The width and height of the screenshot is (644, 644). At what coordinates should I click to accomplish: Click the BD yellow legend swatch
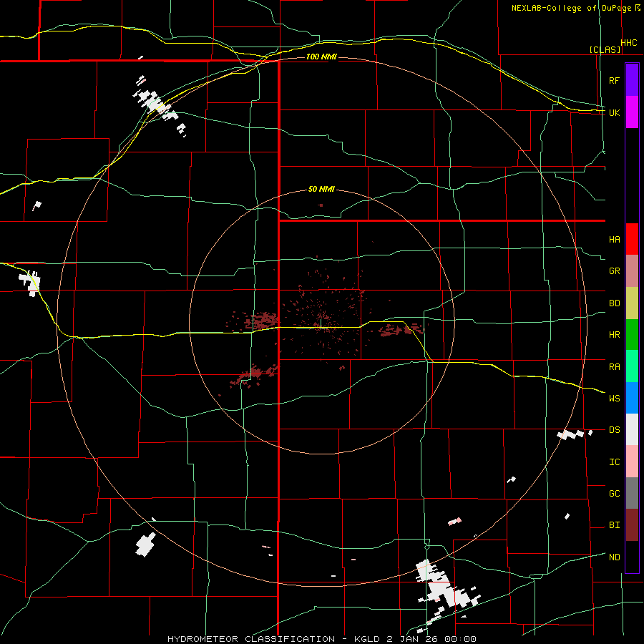point(632,303)
